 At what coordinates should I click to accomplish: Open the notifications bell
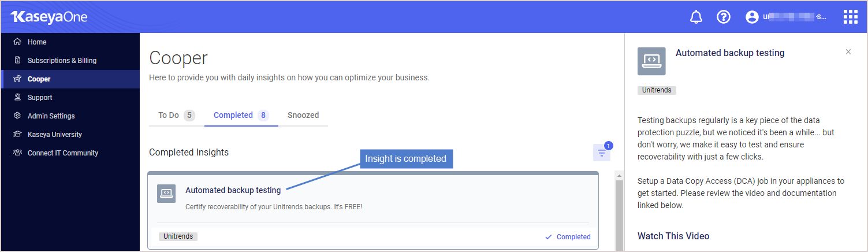[x=696, y=17]
